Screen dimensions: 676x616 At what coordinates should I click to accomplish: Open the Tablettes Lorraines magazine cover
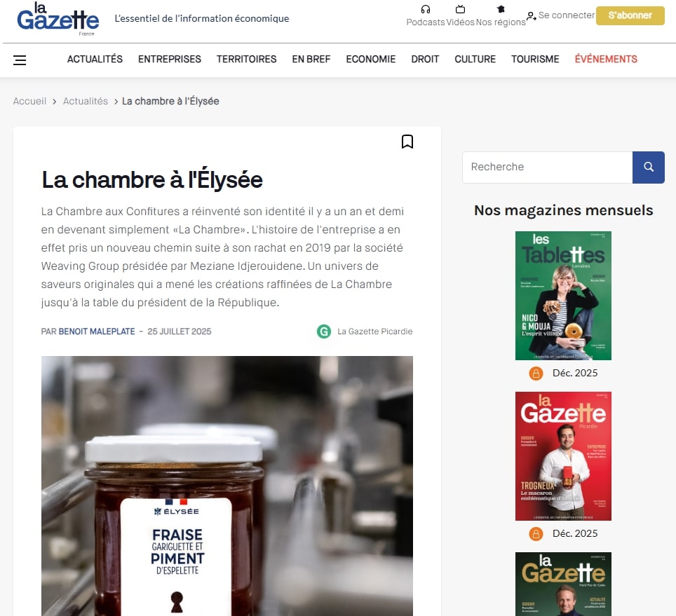tap(563, 296)
